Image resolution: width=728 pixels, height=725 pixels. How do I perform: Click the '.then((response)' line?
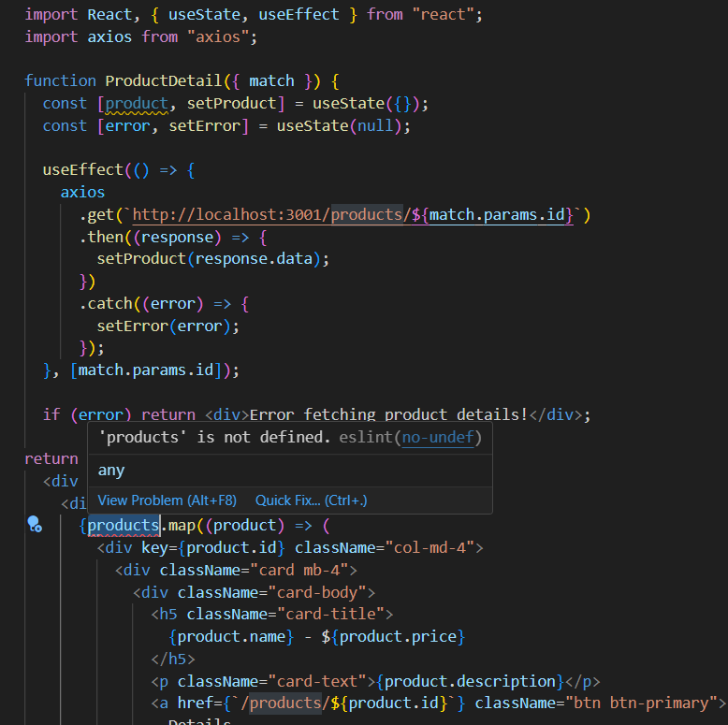173,238
